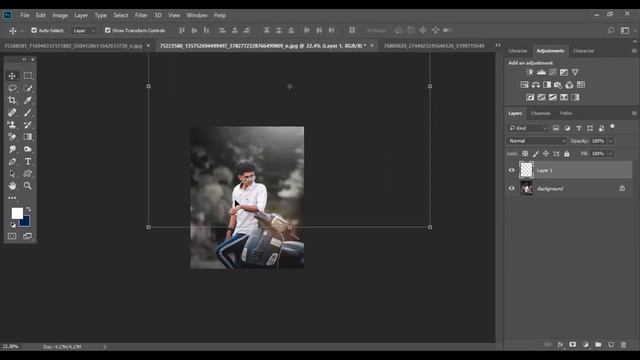Open the Filter menu
This screenshot has width=640, height=360.
point(141,16)
